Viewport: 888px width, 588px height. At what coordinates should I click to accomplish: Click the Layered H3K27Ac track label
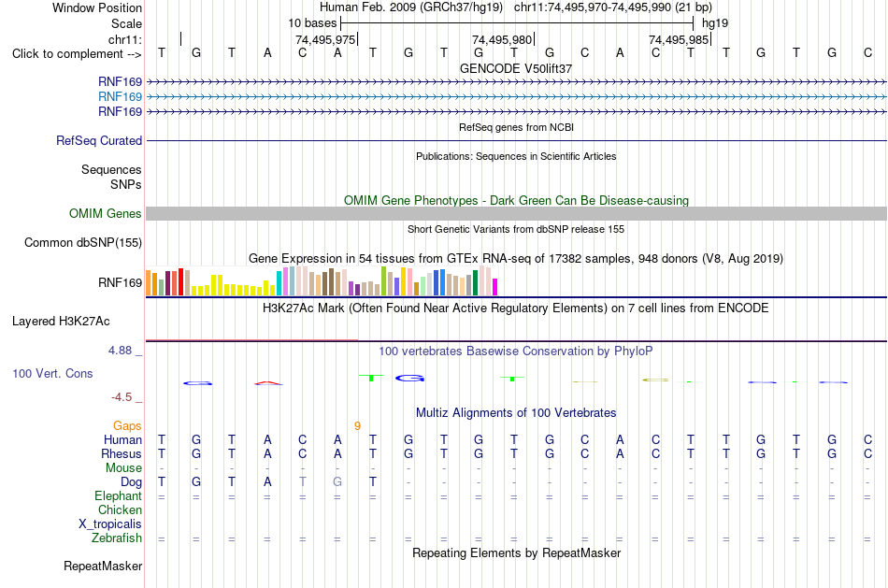tap(61, 322)
